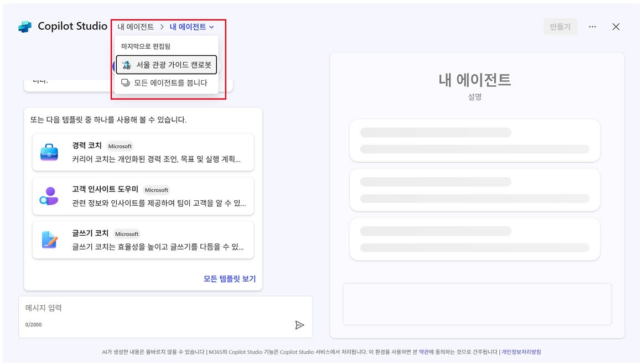Viewport: 642px width, 364px height.
Task: Click the briefcase icon for 경력 코치
Action: coord(49,152)
